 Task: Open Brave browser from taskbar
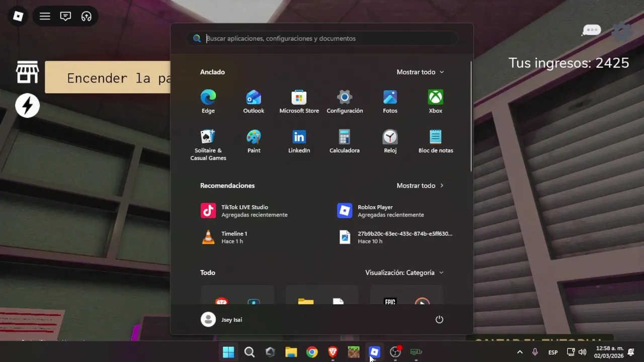point(333,352)
